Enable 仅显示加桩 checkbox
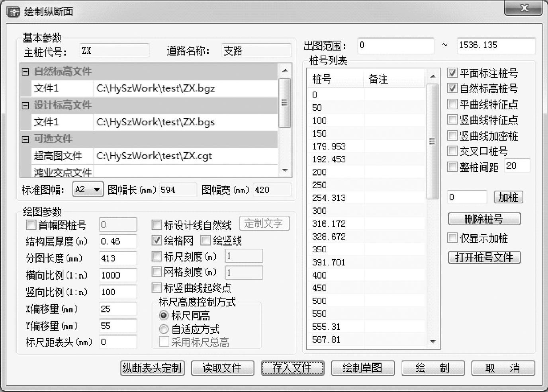Image resolution: width=548 pixels, height=392 pixels. (x=452, y=238)
